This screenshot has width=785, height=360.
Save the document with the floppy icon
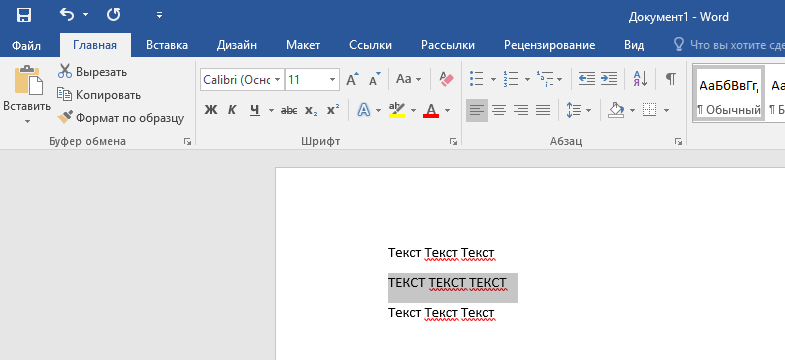(24, 15)
